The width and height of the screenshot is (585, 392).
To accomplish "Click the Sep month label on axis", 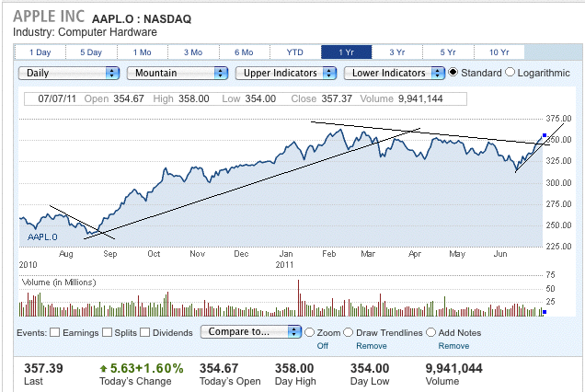I will pos(110,254).
